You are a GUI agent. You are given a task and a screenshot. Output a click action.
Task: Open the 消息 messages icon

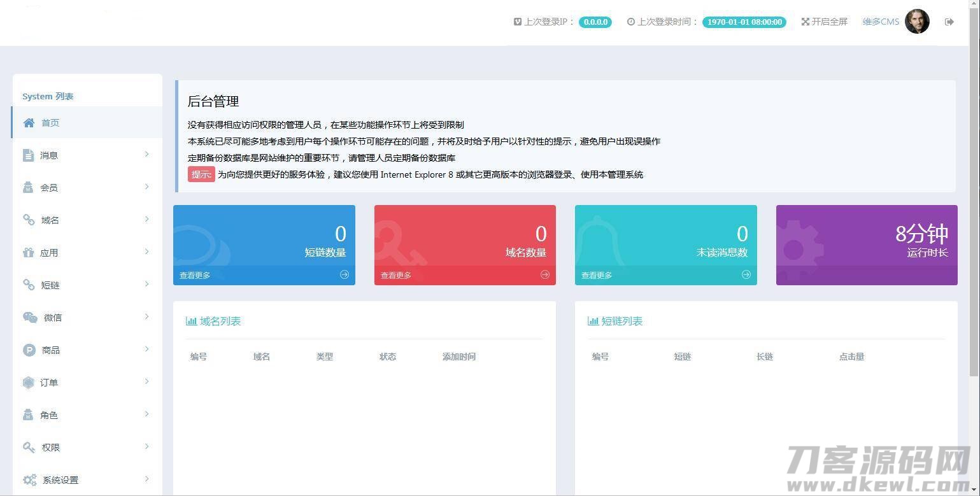(x=29, y=155)
